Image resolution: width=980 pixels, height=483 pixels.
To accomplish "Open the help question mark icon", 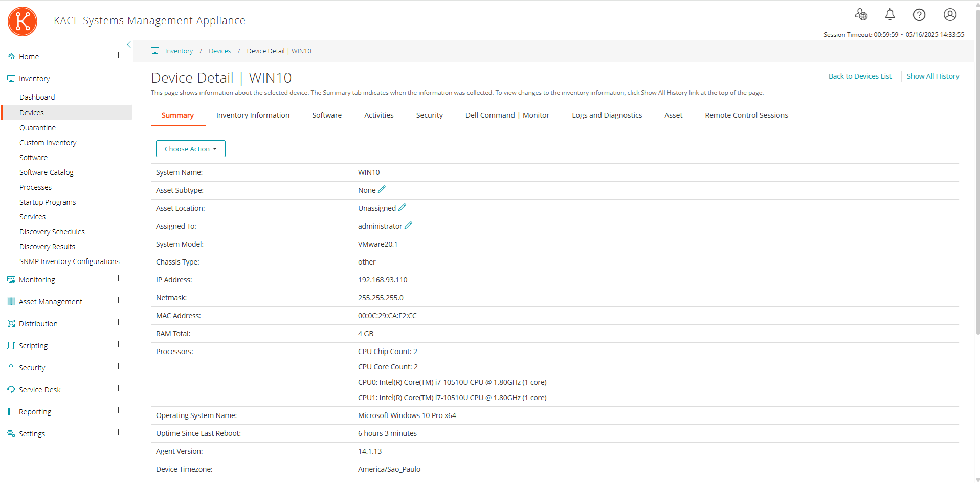I will click(919, 15).
